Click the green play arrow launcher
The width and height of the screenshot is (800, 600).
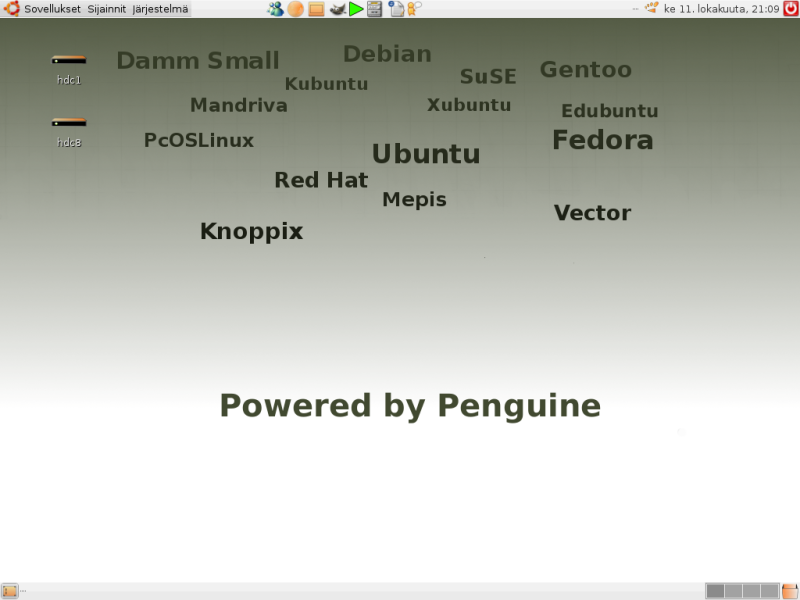pos(356,9)
